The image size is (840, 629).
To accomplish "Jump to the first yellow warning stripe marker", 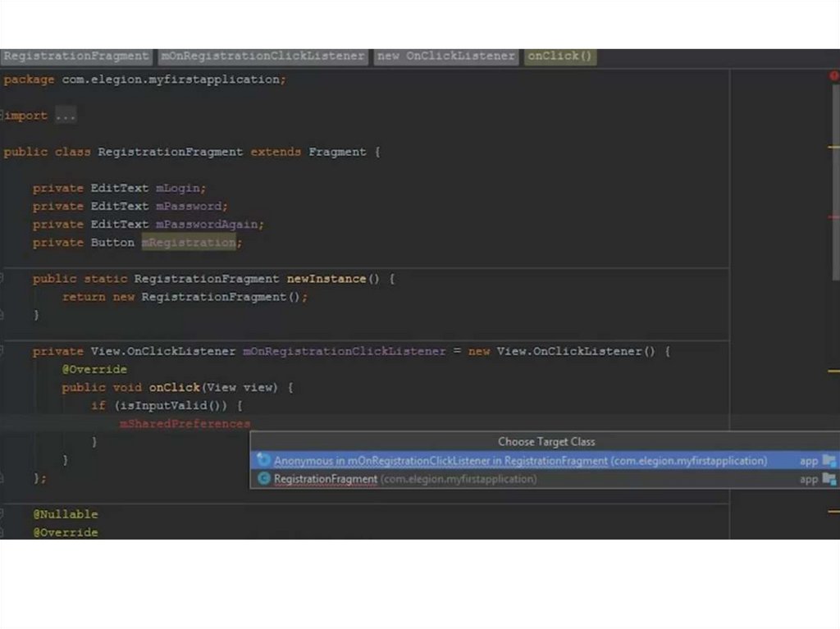I will click(833, 146).
